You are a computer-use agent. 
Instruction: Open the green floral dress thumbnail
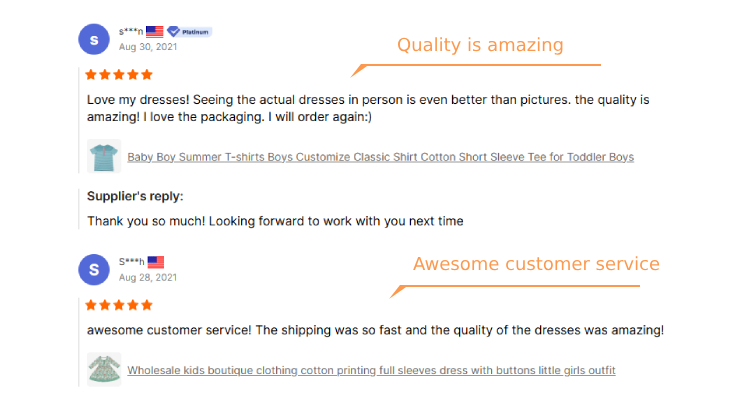pyautogui.click(x=104, y=369)
